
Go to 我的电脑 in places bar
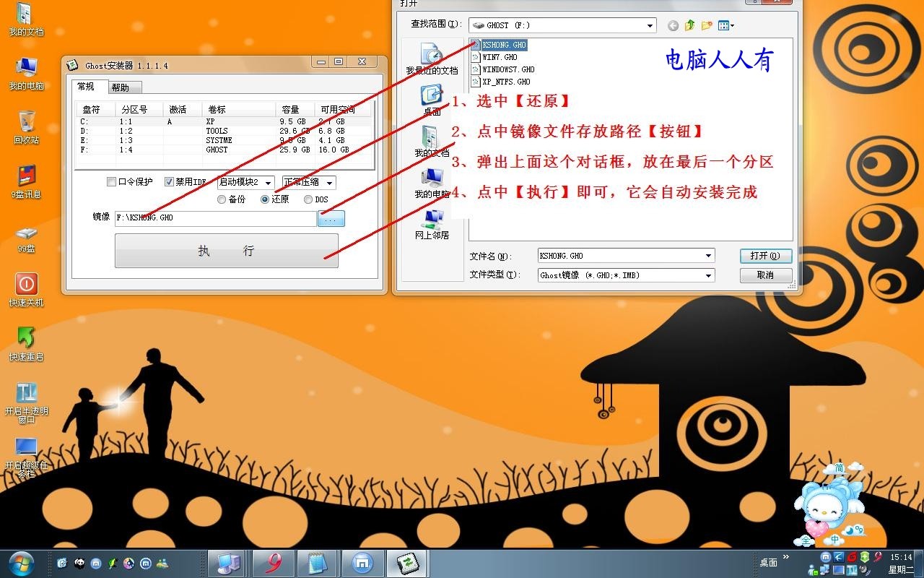click(432, 183)
